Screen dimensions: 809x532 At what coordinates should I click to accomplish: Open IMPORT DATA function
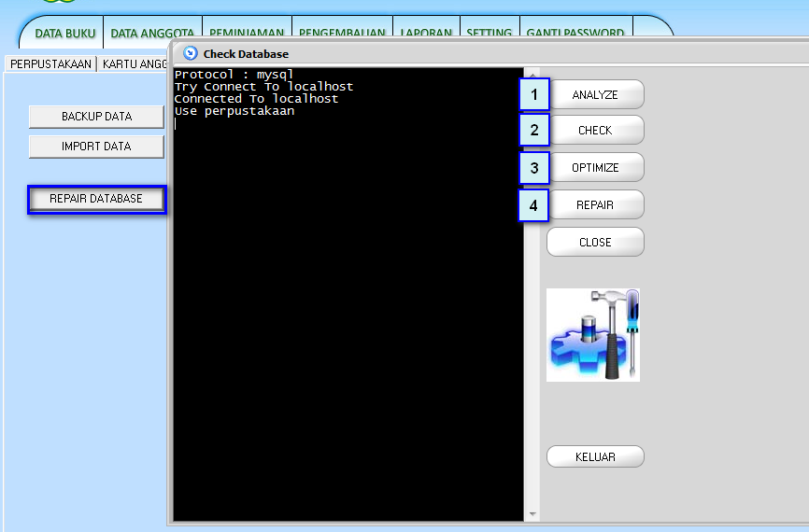point(96,147)
